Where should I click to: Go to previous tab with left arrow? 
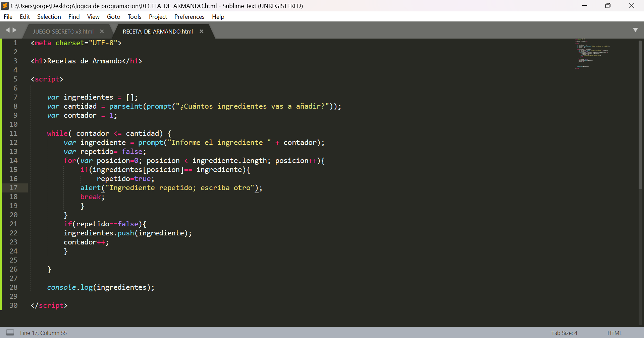(x=8, y=30)
